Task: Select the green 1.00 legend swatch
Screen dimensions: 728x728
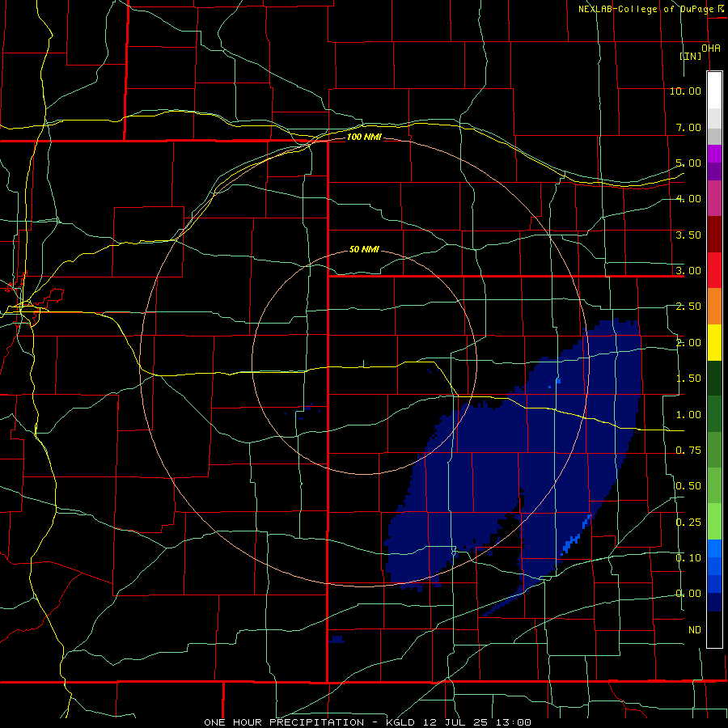Action: click(x=714, y=414)
